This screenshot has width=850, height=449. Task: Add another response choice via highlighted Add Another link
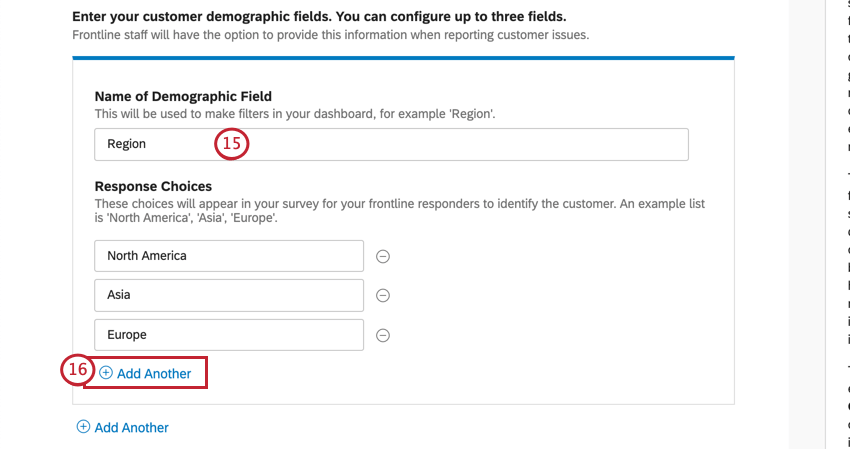tap(154, 373)
